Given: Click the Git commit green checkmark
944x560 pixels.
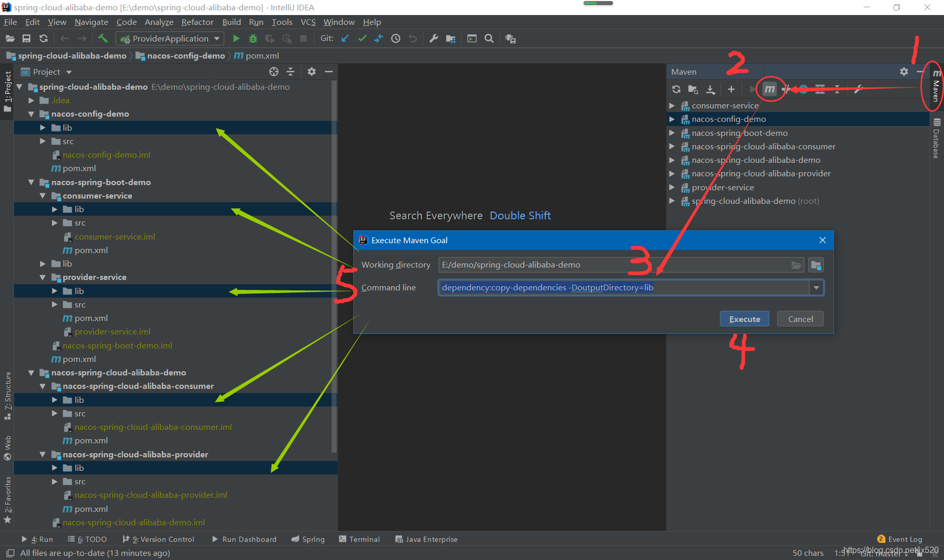Looking at the screenshot, I should (362, 38).
